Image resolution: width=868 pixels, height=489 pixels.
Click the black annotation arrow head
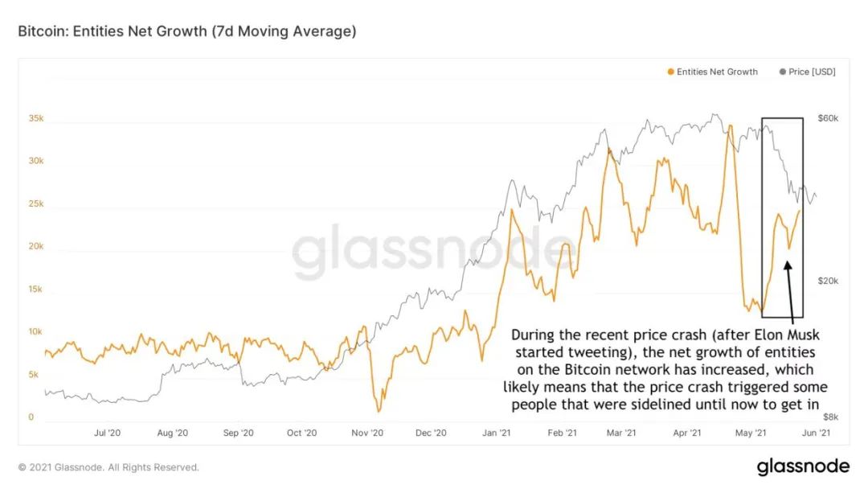(x=788, y=265)
